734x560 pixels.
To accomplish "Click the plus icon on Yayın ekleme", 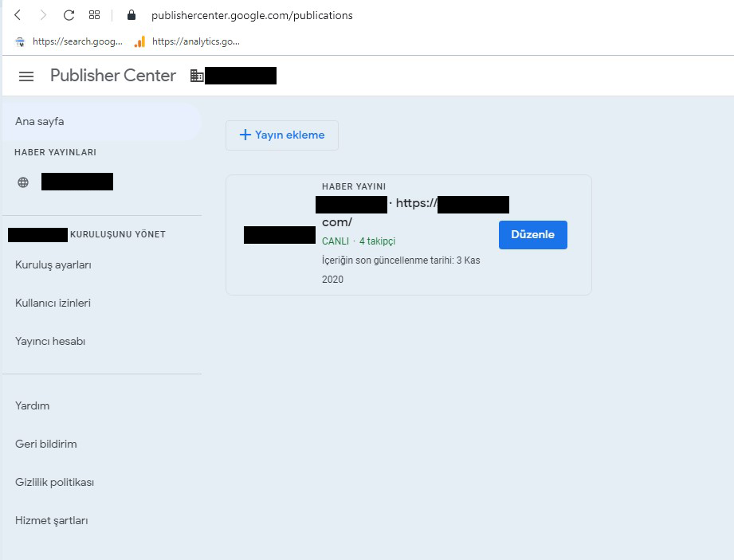I will coord(245,135).
